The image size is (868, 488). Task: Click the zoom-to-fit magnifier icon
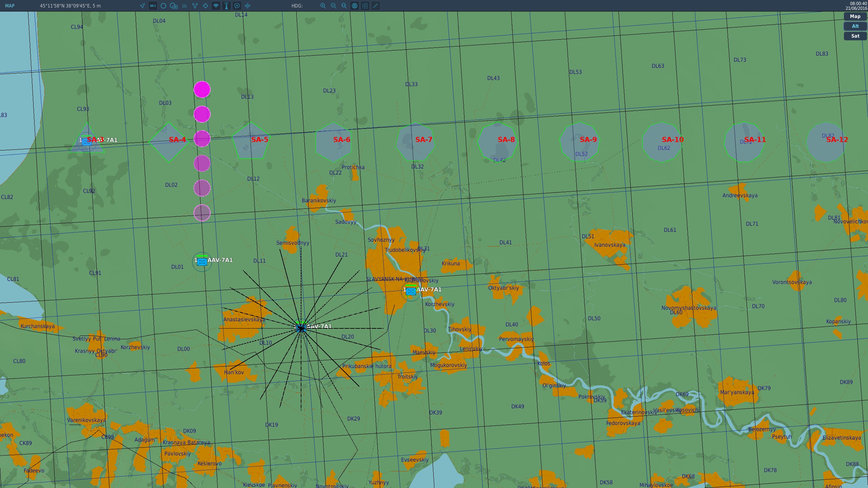[x=344, y=6]
